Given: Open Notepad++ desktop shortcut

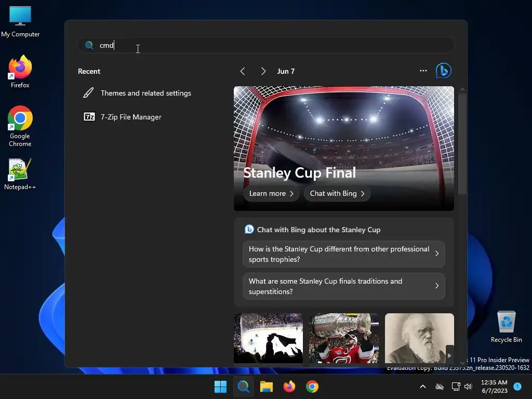Looking at the screenshot, I should click(20, 174).
